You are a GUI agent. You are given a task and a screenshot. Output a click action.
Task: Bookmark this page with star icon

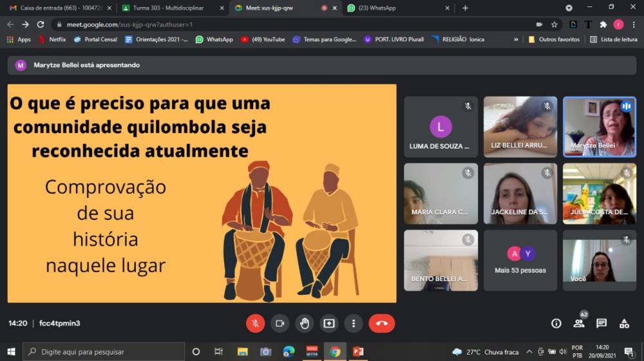click(x=554, y=24)
